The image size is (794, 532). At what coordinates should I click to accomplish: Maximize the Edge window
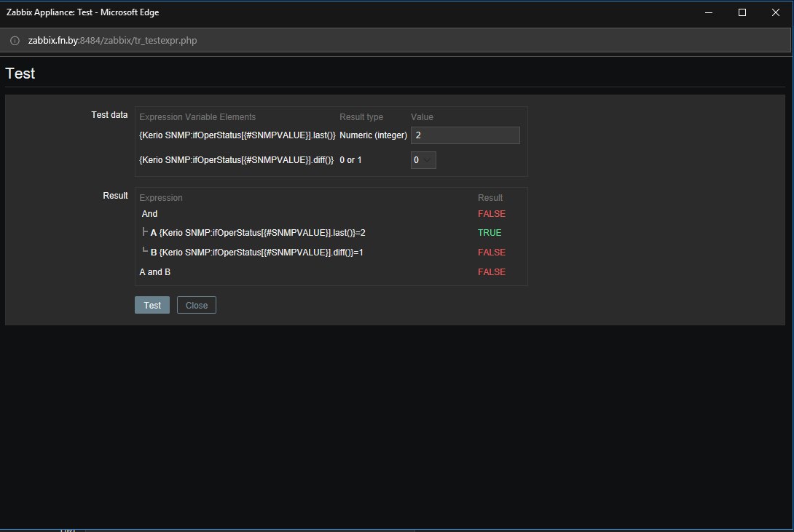click(x=742, y=12)
